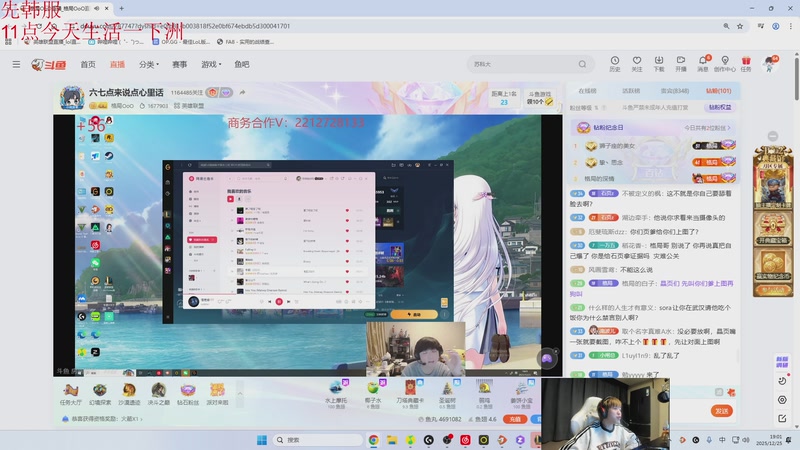Open the hamburger menu beside Douyu logo

16,64
